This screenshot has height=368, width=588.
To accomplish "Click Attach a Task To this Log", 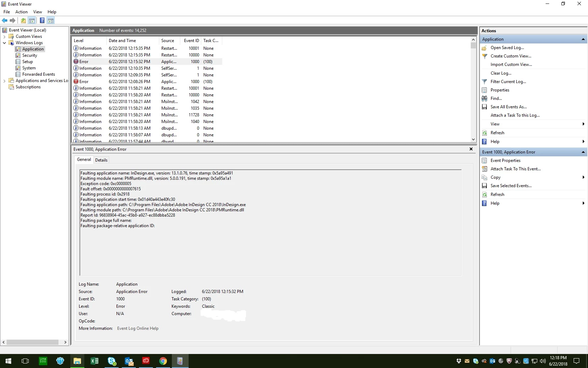I will [x=515, y=115].
